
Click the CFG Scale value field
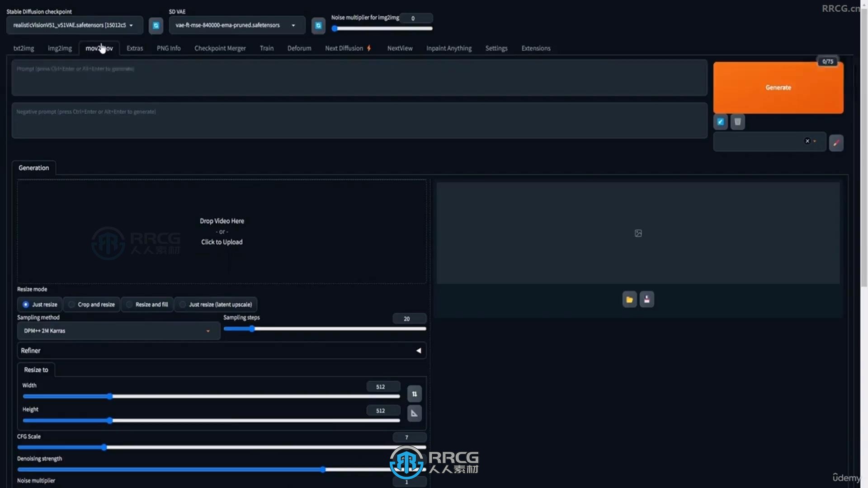pos(409,437)
